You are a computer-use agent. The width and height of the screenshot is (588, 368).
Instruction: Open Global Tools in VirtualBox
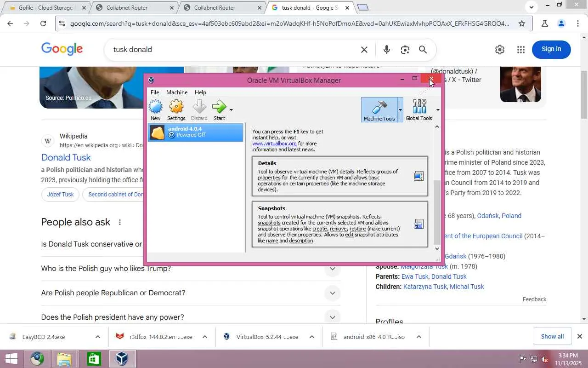(419, 109)
